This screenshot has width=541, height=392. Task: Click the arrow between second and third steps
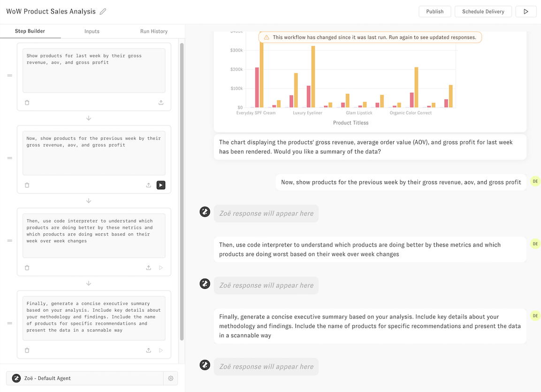[x=89, y=200]
